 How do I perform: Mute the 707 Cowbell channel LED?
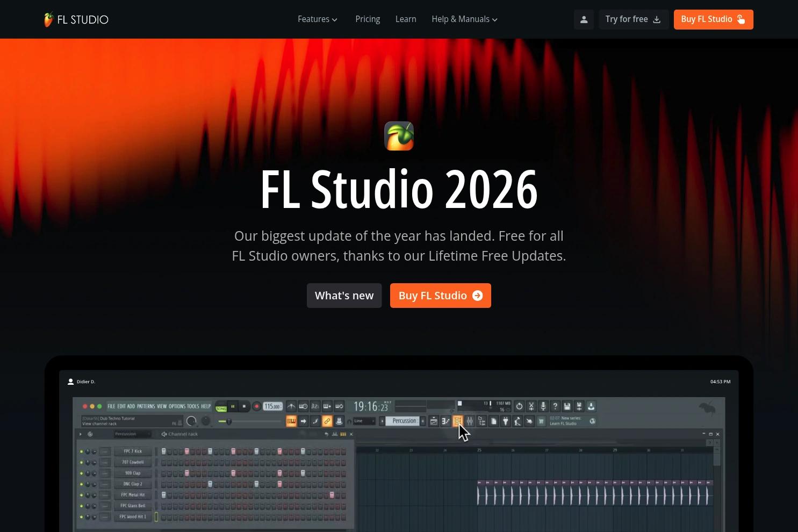[81, 462]
